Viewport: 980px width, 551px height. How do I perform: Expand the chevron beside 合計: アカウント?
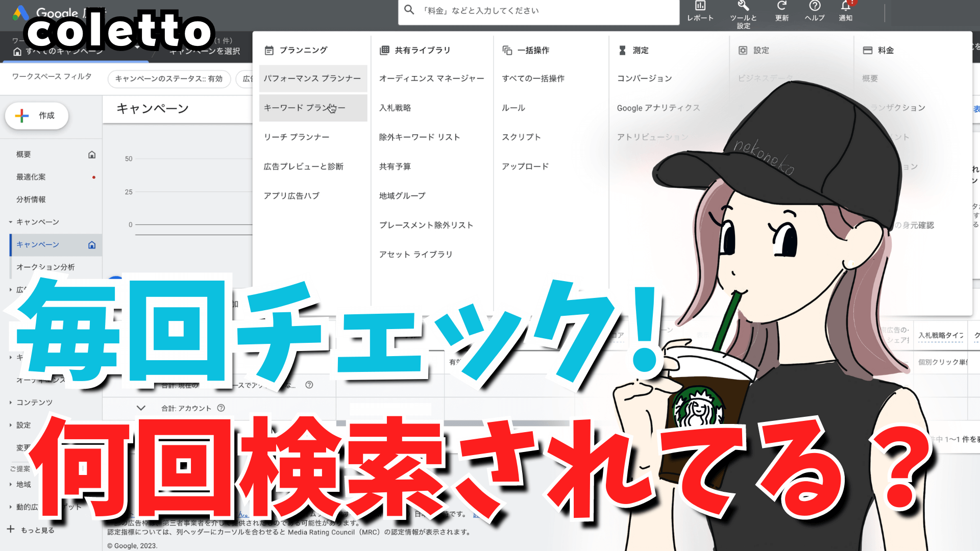pos(141,408)
